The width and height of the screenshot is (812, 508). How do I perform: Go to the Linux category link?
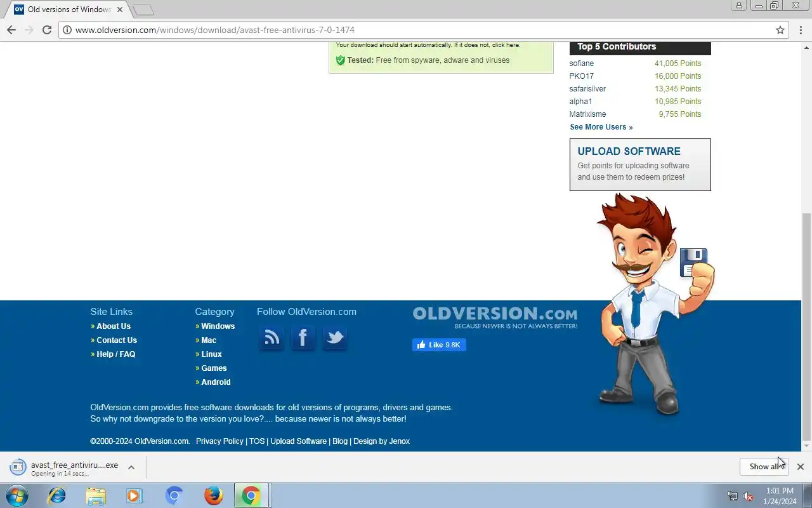pyautogui.click(x=211, y=354)
